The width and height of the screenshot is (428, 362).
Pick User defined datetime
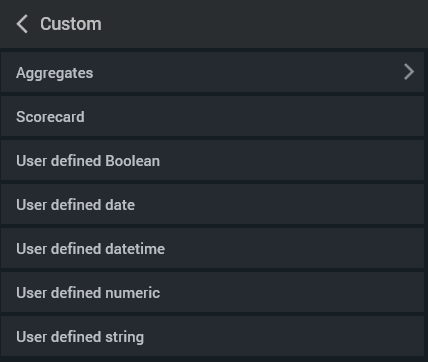point(212,248)
